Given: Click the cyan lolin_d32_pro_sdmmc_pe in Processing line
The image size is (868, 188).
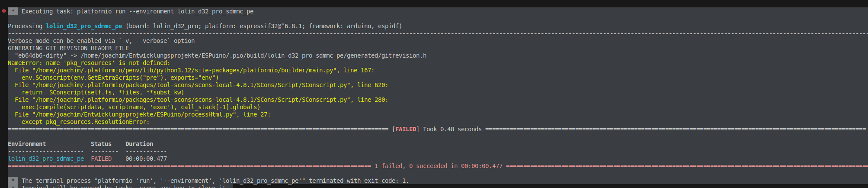Looking at the screenshot, I should (x=84, y=26).
